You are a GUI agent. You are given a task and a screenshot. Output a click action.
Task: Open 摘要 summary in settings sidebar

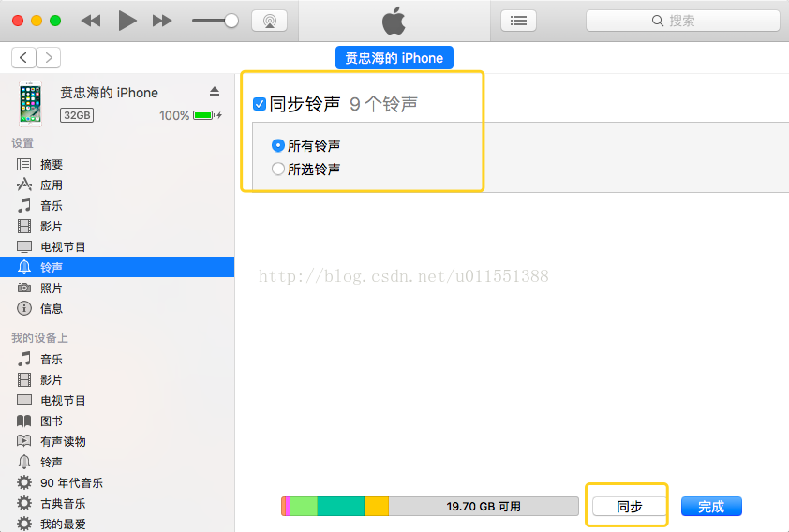(x=117, y=165)
